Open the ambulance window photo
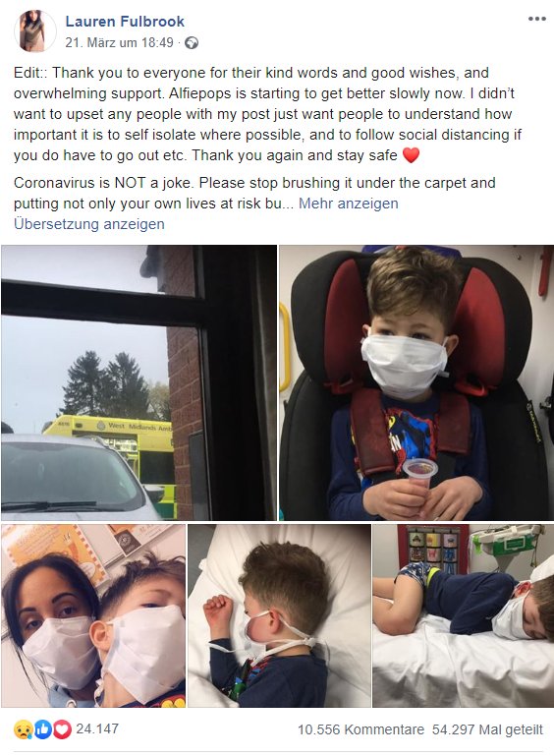 [x=138, y=382]
